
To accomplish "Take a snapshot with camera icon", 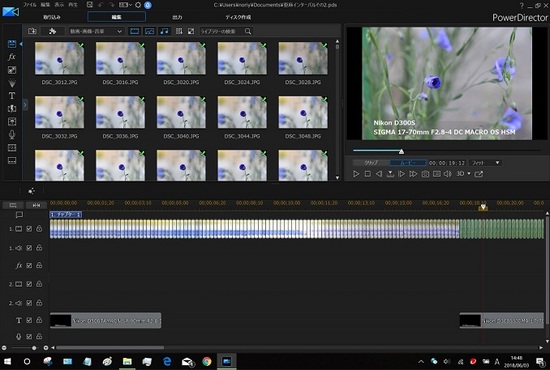I will 425,174.
